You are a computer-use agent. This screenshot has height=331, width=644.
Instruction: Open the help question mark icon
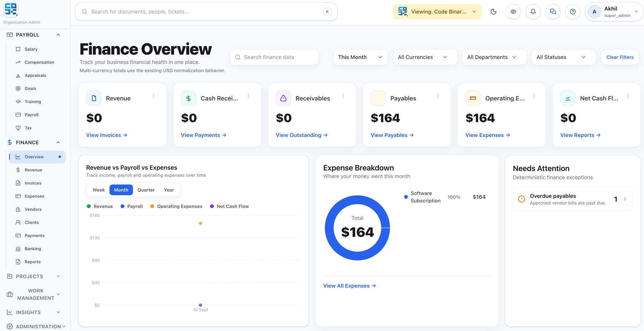(x=573, y=12)
